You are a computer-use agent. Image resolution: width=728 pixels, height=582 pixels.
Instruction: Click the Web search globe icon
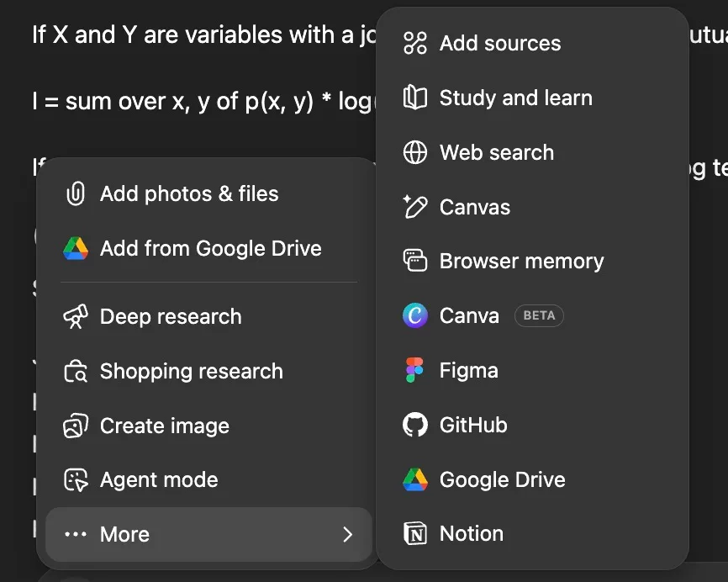pyautogui.click(x=414, y=152)
